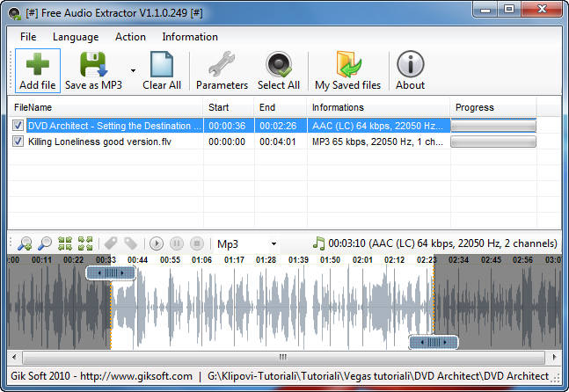Click the 00:11 mark on timeline ruler

click(41, 259)
